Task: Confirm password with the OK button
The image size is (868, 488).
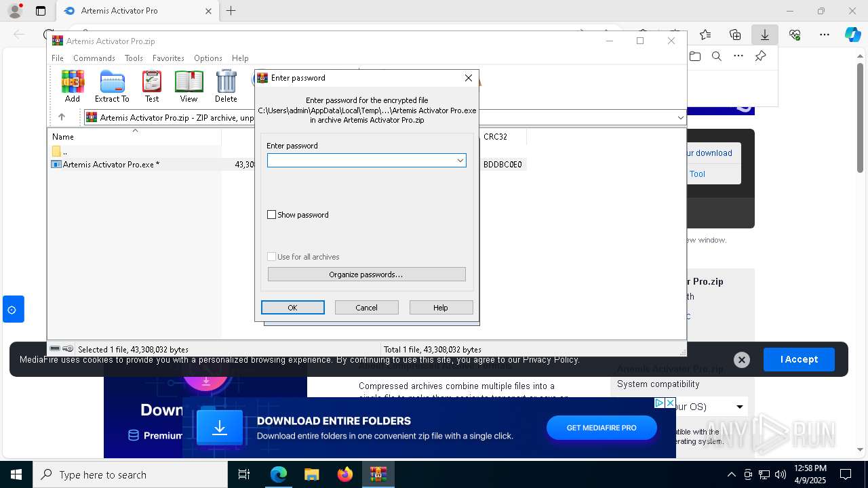Action: pyautogui.click(x=293, y=308)
